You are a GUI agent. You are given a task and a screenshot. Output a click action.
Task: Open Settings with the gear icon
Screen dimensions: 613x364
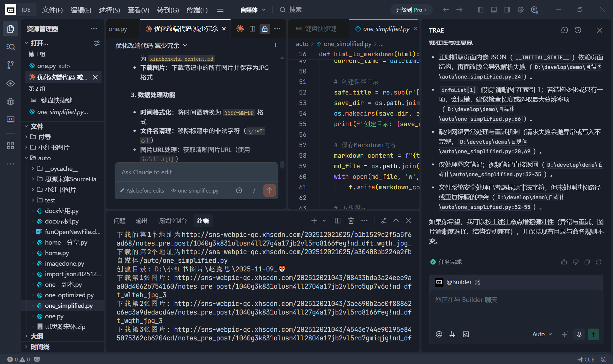[x=521, y=10]
